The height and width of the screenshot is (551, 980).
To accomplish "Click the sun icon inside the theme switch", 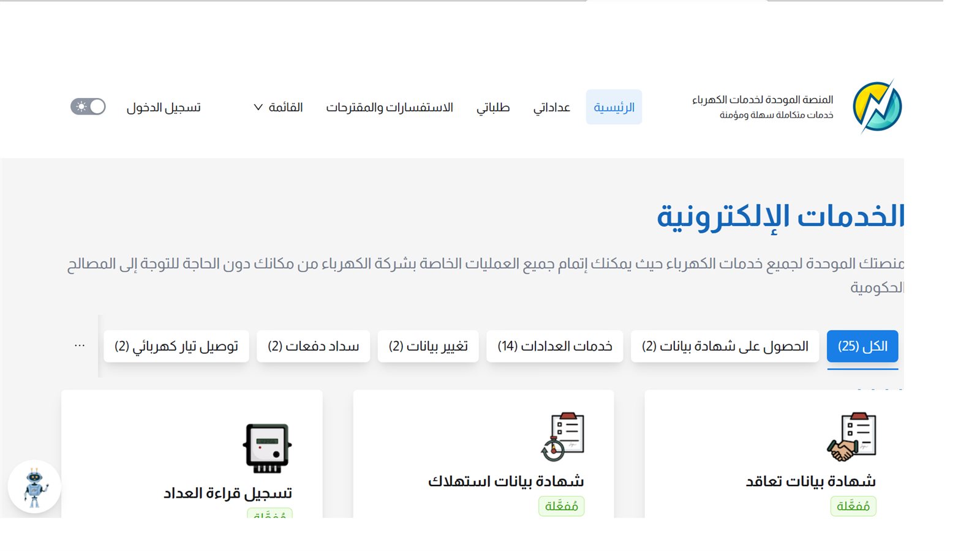I will click(x=81, y=106).
